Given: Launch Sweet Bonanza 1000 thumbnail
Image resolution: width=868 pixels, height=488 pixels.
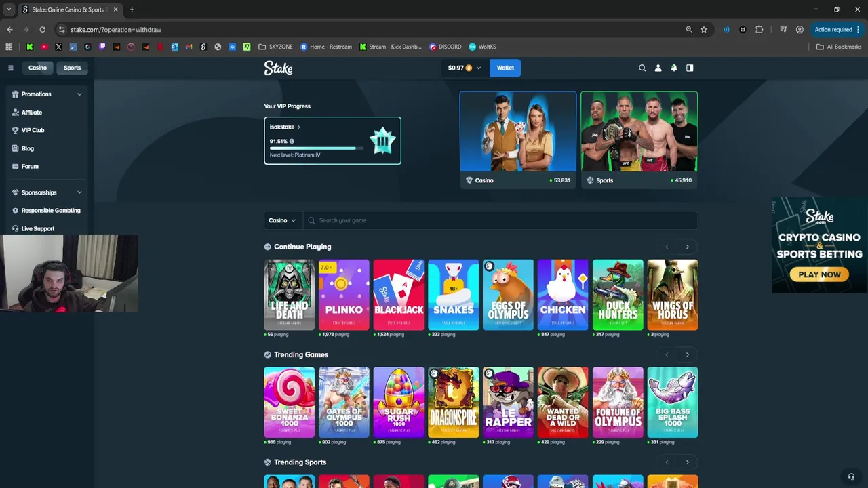Looking at the screenshot, I should [290, 403].
